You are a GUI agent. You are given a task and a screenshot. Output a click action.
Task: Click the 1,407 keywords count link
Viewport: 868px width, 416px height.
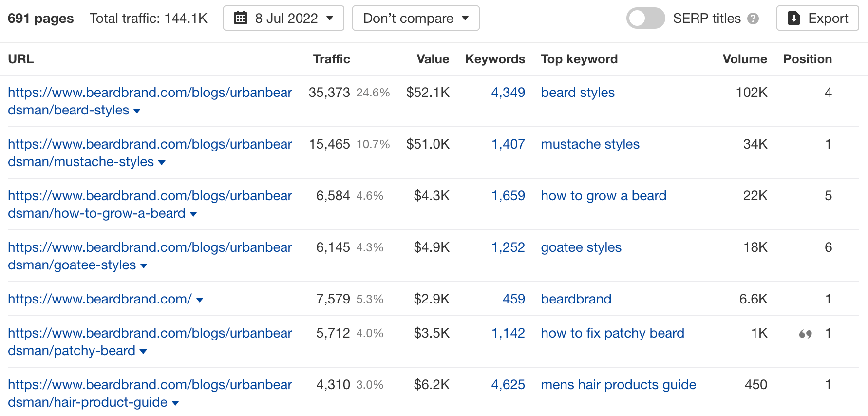(508, 144)
